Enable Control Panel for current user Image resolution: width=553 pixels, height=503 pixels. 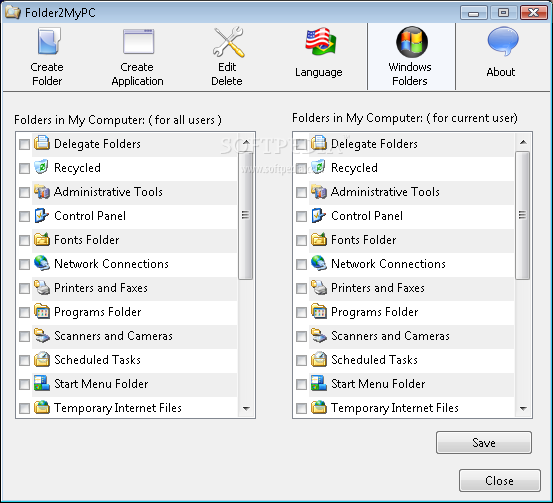(302, 216)
